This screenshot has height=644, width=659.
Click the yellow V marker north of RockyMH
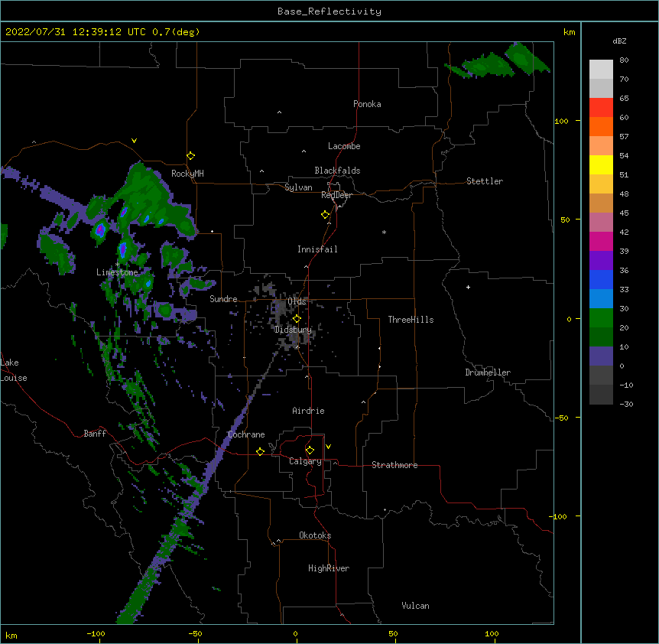click(x=134, y=141)
